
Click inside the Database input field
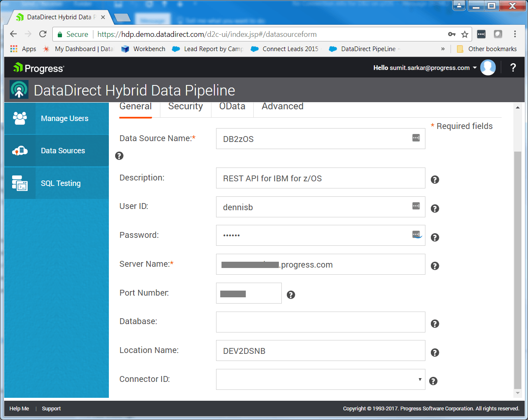320,322
